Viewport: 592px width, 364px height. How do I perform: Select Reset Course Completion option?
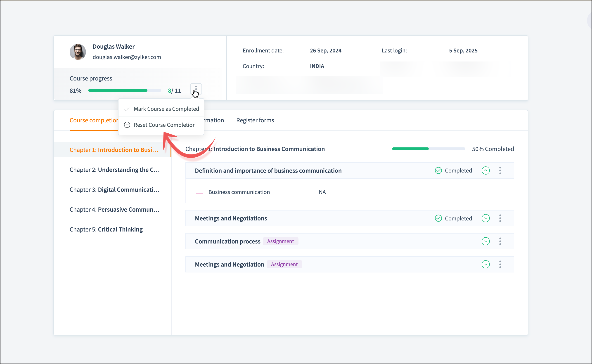point(164,125)
